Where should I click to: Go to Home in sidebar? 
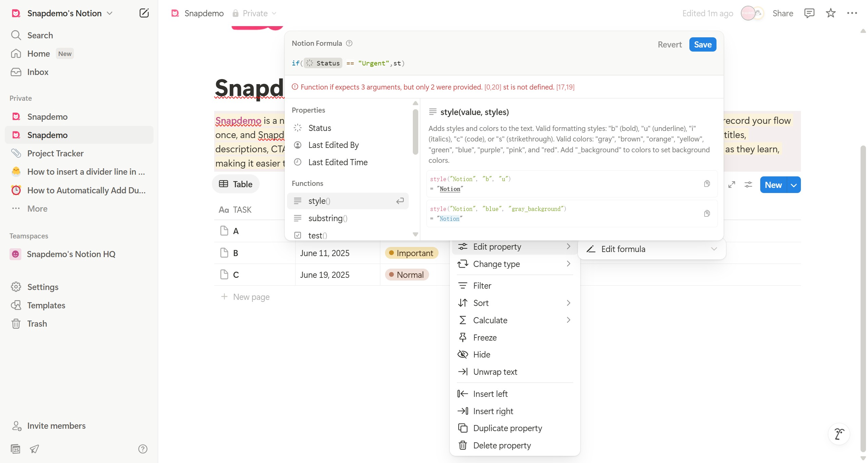point(79,54)
